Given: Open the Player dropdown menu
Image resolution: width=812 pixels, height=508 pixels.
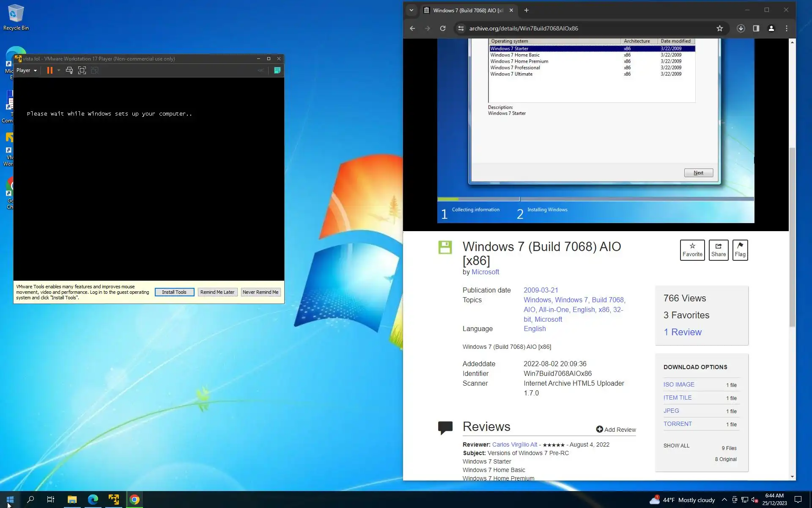Looking at the screenshot, I should click(26, 70).
